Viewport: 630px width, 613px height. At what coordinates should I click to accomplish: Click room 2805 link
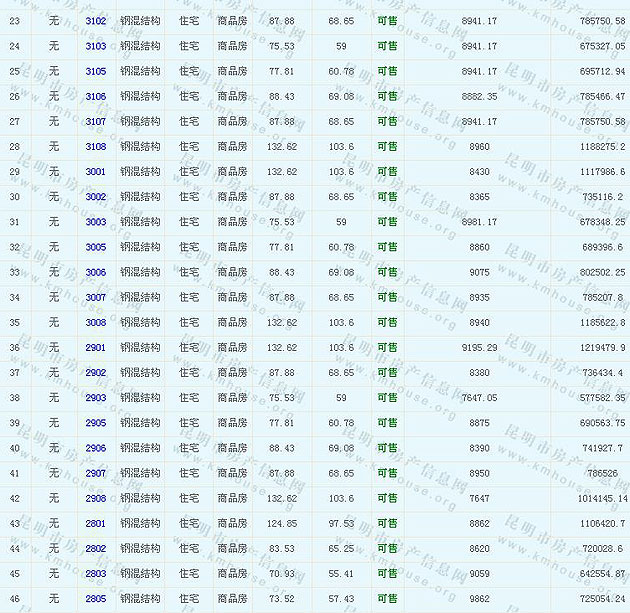96,599
